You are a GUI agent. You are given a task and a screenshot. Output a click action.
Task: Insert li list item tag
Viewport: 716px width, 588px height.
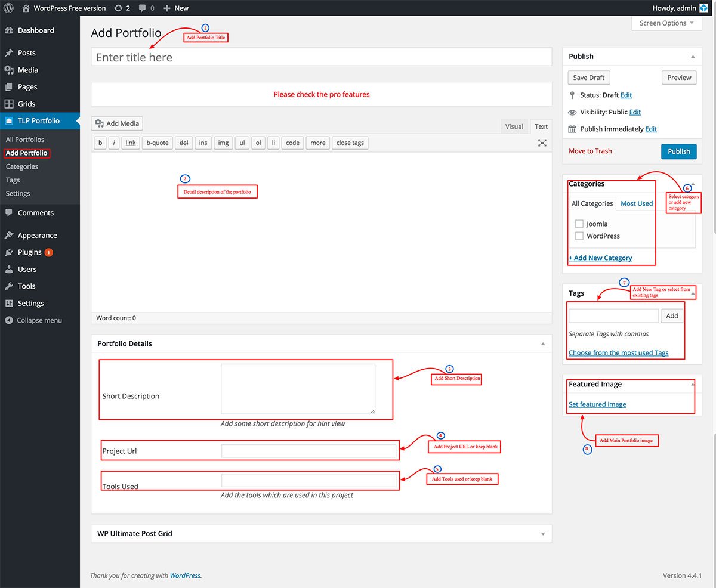[273, 143]
